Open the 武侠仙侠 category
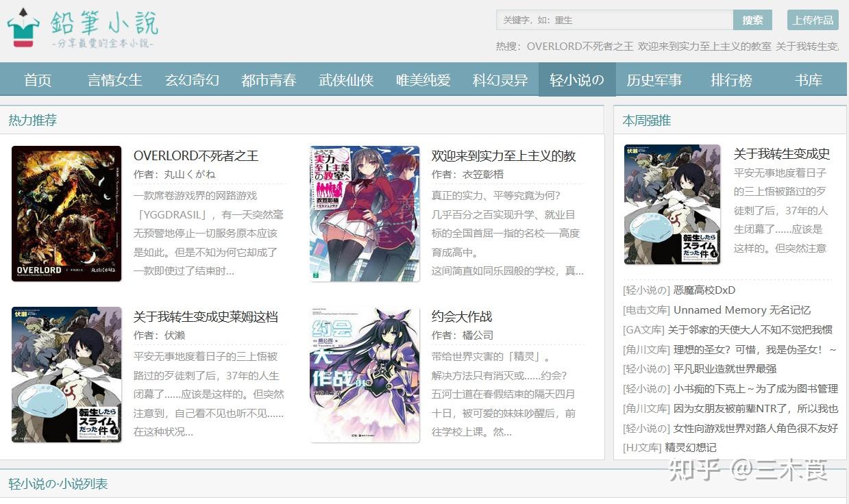The height and width of the screenshot is (504, 849). (346, 79)
